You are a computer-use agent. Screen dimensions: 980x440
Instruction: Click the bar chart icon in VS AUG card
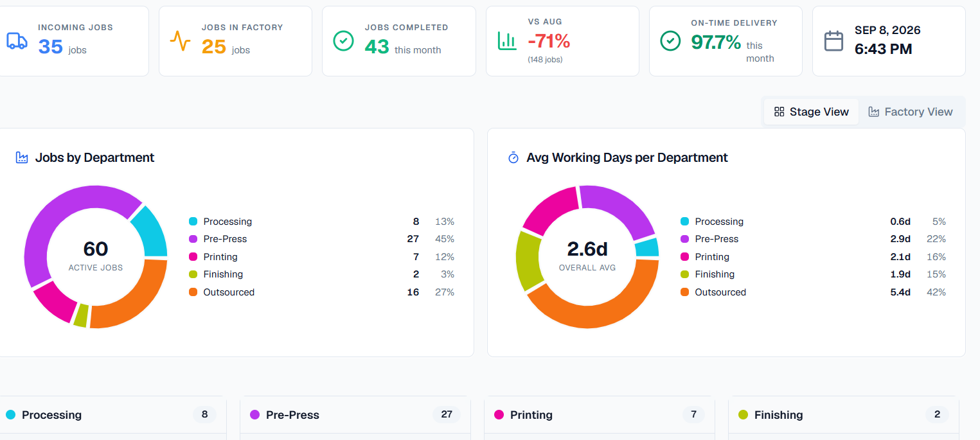pyautogui.click(x=507, y=41)
